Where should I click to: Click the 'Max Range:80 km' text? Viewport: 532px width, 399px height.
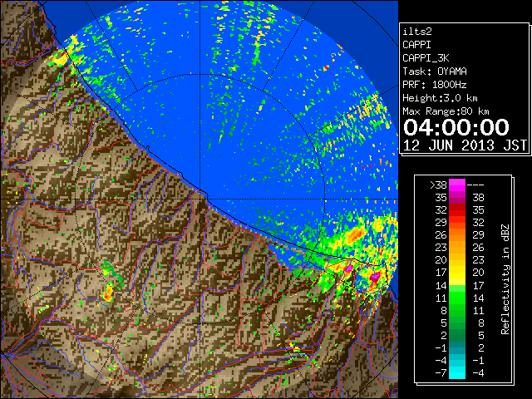click(446, 111)
